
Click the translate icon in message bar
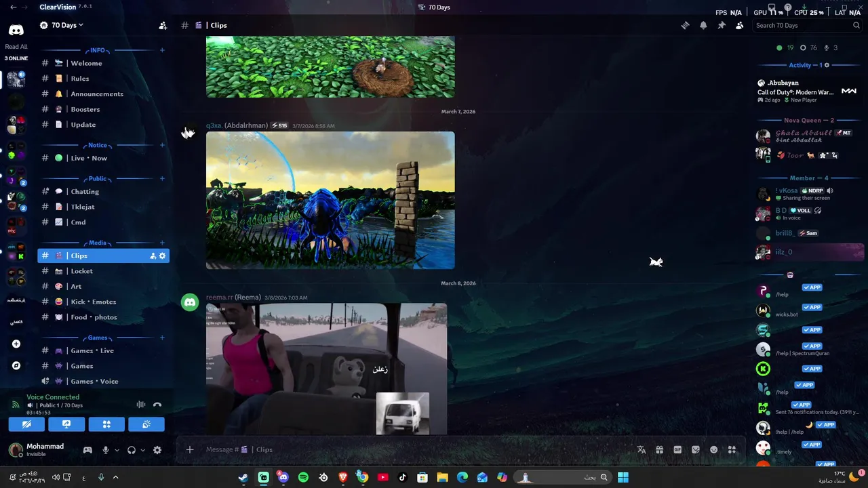642,449
